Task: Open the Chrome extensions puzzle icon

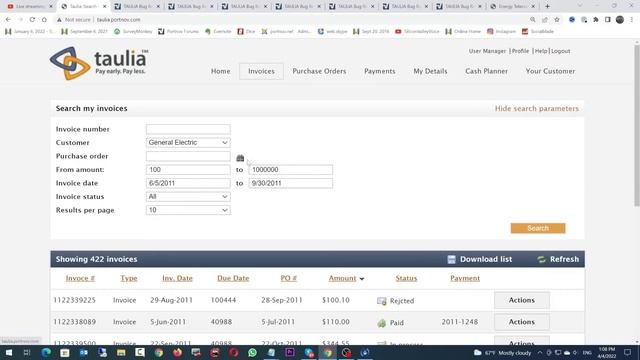Action: tap(596, 20)
